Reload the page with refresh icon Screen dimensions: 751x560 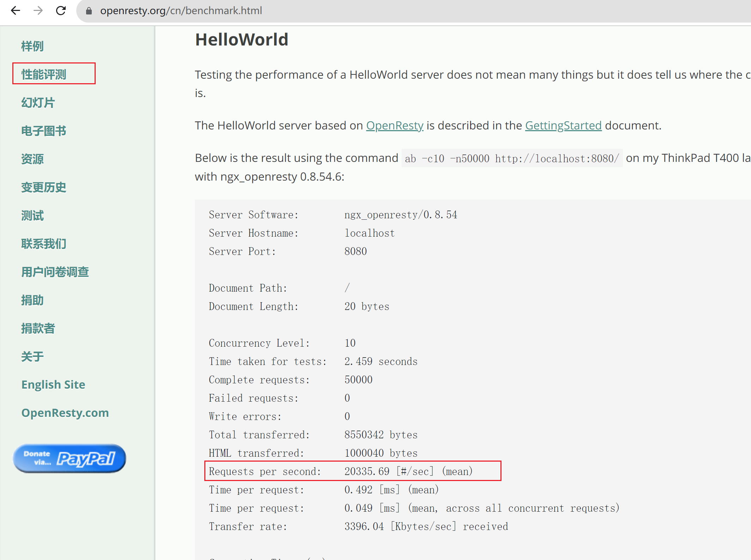coord(61,11)
